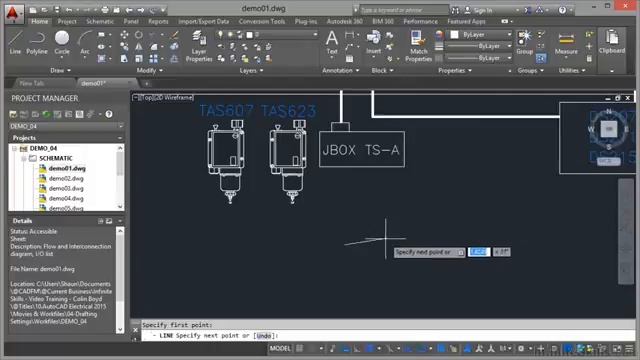
Task: Click the keyword search field
Action: pos(404,10)
